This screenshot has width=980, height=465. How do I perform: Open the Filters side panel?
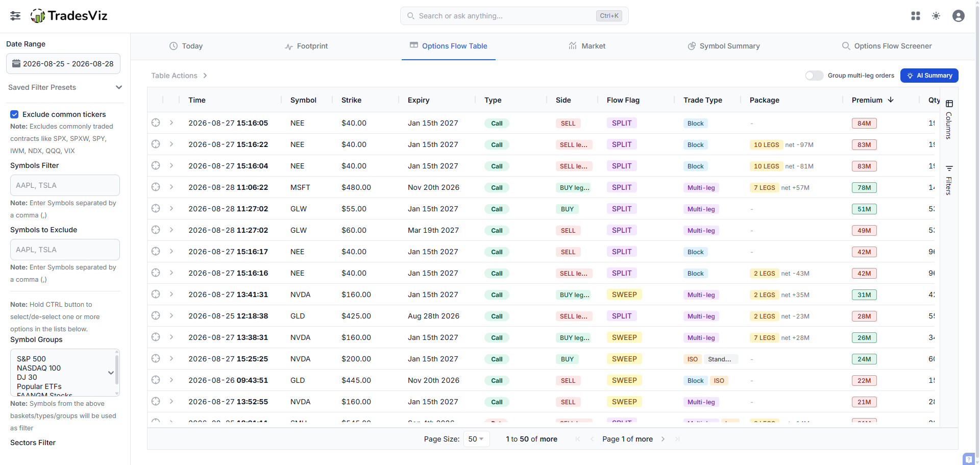click(x=949, y=180)
